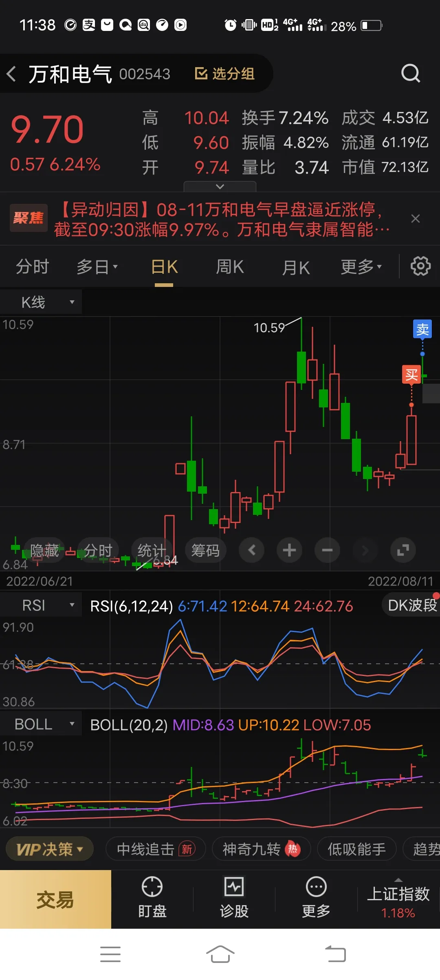Viewport: 440px width, 980px height.
Task: Select the 神奇九转 strategy chip
Action: 262,849
